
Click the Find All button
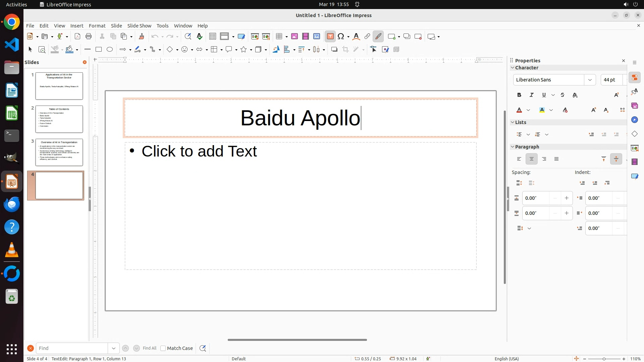tap(149, 348)
